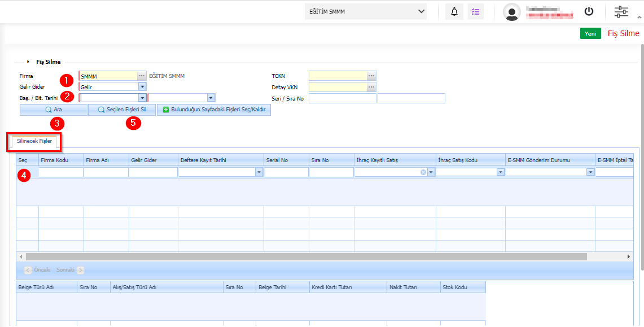
Task: Open Deftere Kayıt Tarihi filter dropdown
Action: pos(259,173)
